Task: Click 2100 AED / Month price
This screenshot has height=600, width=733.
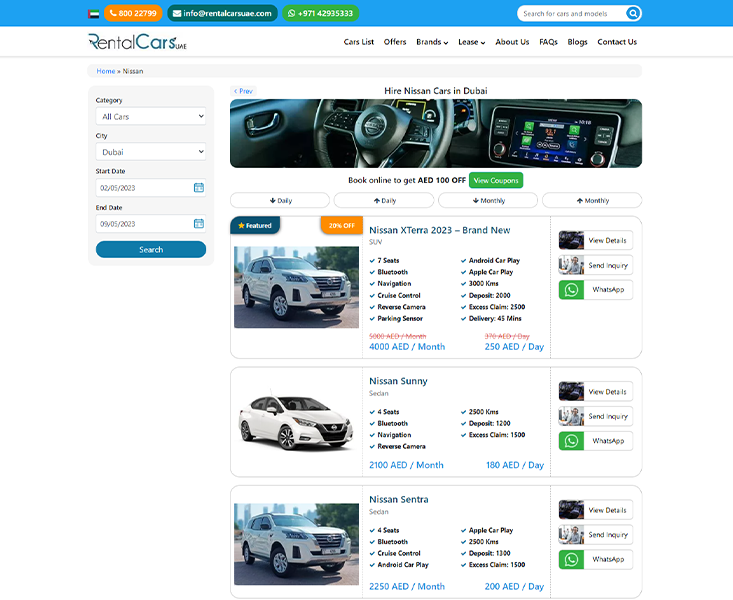Action: 406,465
